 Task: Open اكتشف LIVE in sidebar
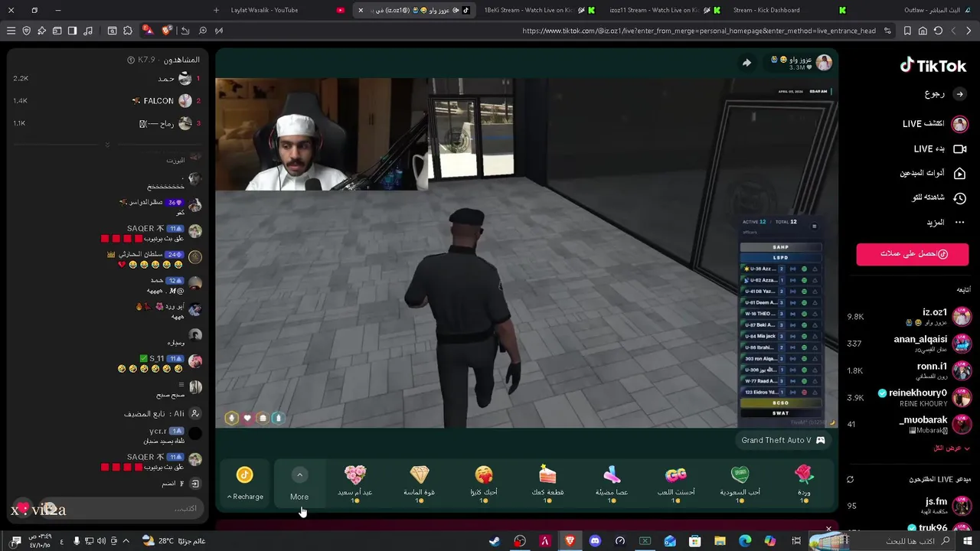pyautogui.click(x=934, y=124)
